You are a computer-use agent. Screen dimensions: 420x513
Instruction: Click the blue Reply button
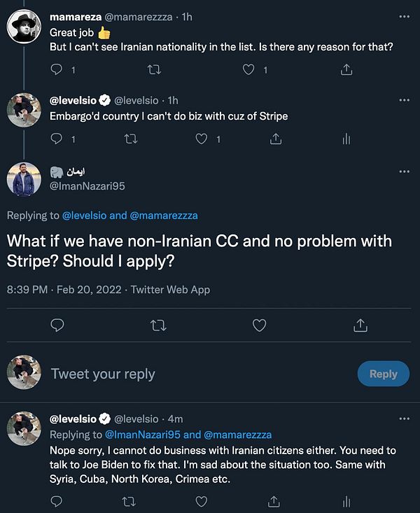383,374
